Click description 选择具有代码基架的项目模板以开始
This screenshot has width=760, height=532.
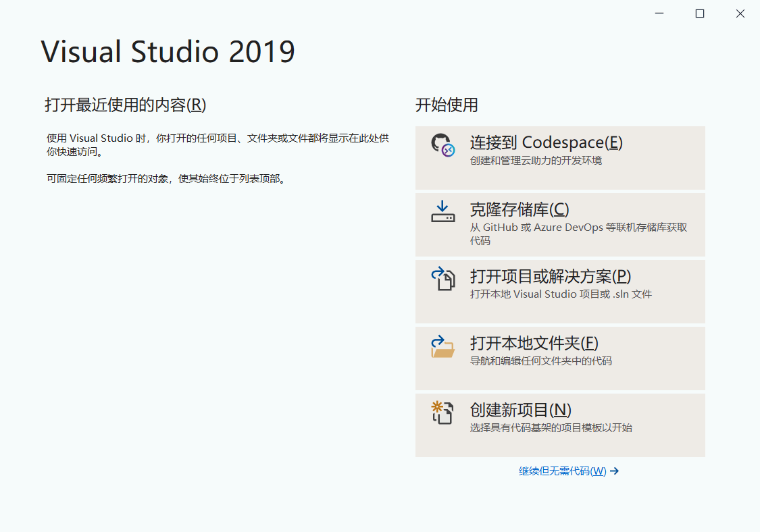[x=551, y=428]
